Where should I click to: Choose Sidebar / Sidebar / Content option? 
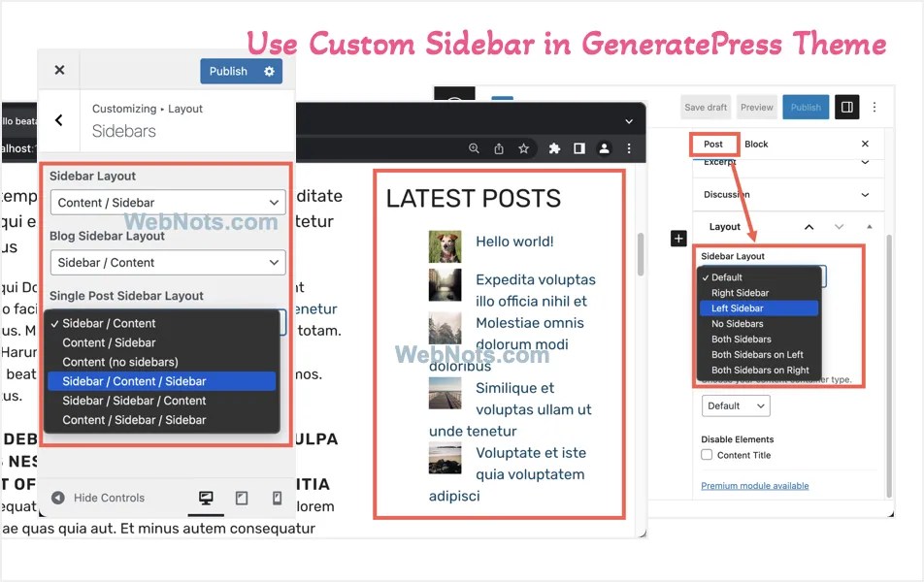[x=161, y=401]
